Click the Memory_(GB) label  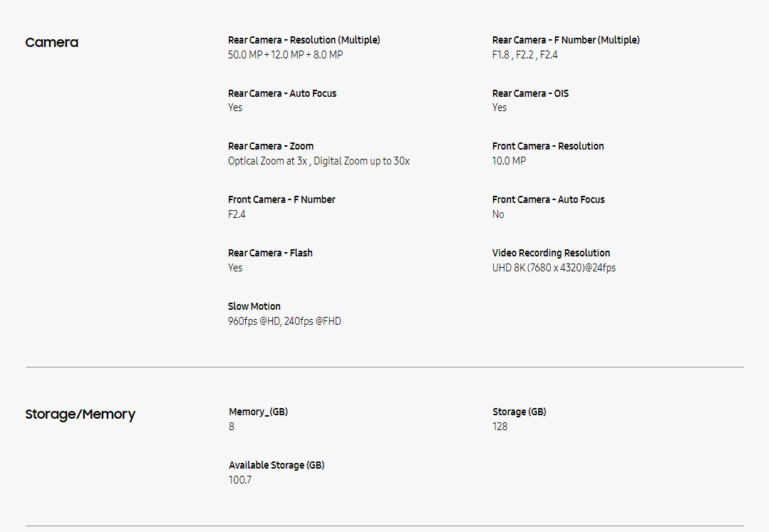click(x=258, y=412)
